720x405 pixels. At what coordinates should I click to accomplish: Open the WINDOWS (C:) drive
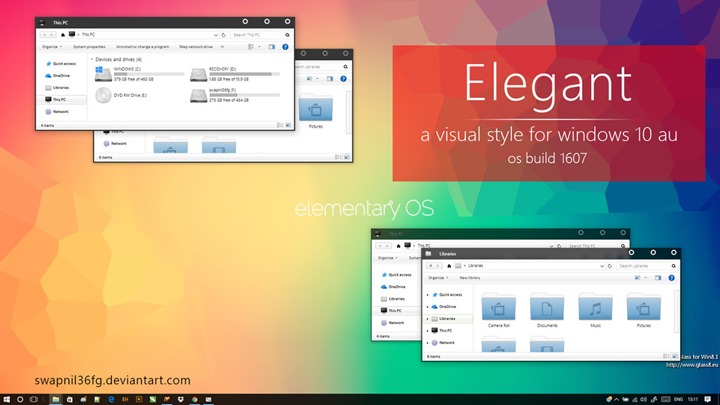pyautogui.click(x=140, y=73)
